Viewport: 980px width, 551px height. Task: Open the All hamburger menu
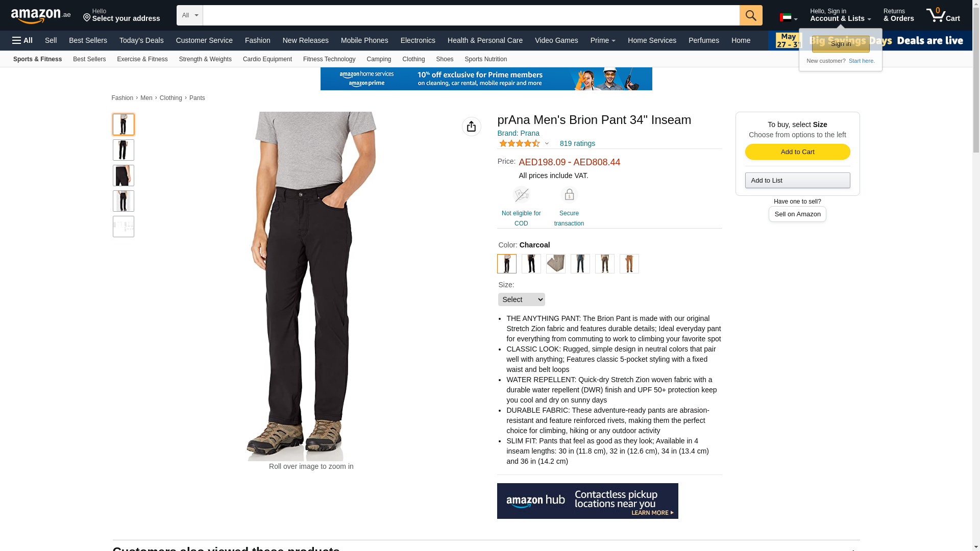tap(22, 40)
